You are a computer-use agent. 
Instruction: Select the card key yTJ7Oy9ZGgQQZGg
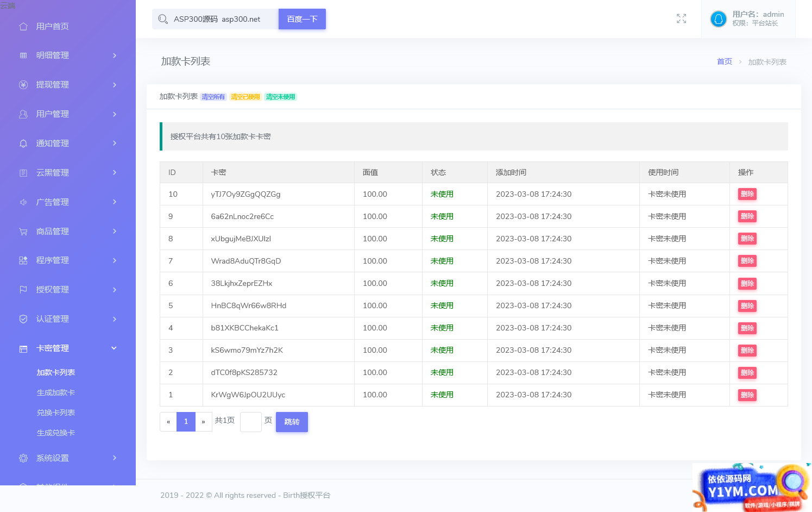[x=246, y=194]
